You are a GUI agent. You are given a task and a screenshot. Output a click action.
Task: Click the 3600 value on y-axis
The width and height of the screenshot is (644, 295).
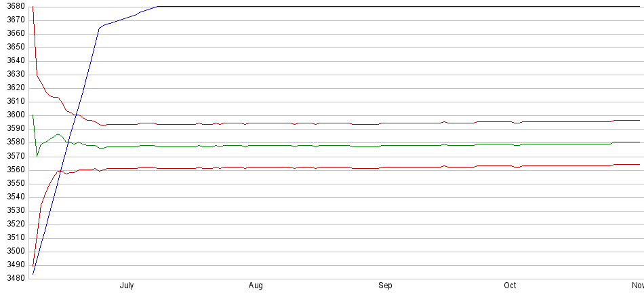point(12,115)
